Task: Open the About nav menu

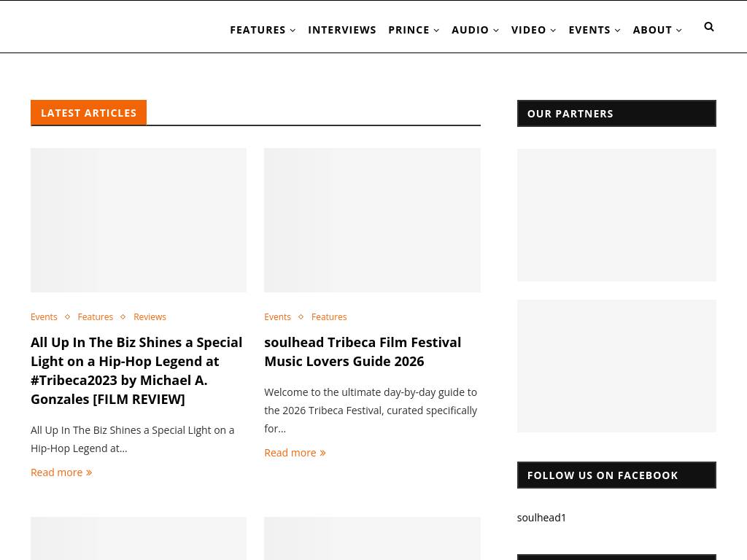Action: 652,30
